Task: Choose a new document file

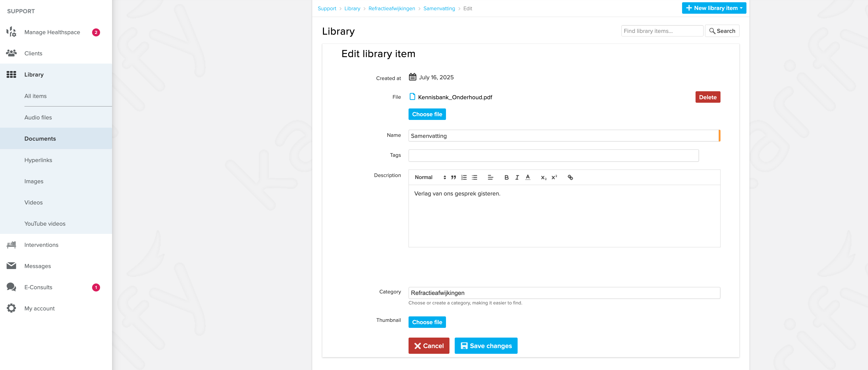Action: tap(427, 114)
